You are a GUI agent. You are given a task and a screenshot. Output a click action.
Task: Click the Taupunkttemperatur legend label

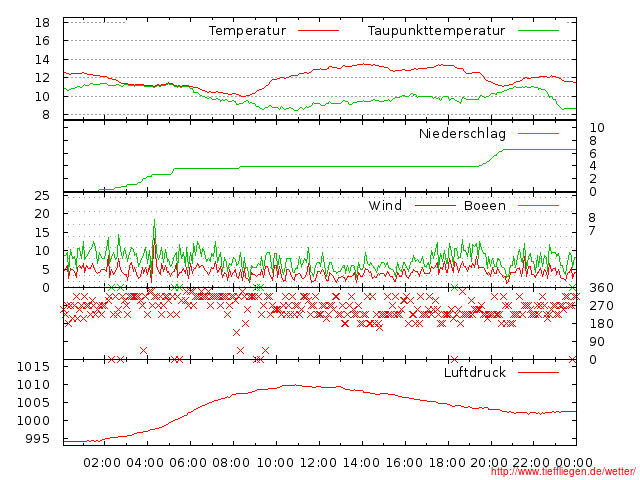pyautogui.click(x=436, y=31)
